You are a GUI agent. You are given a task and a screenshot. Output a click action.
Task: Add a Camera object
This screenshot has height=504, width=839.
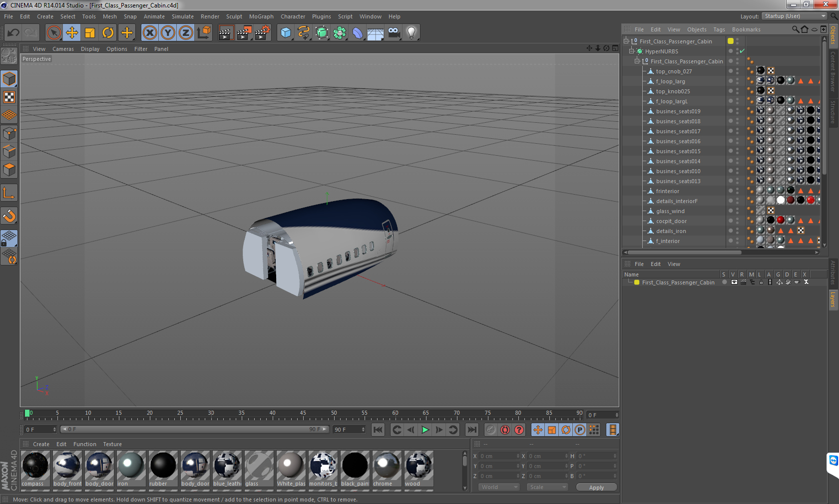pyautogui.click(x=394, y=33)
